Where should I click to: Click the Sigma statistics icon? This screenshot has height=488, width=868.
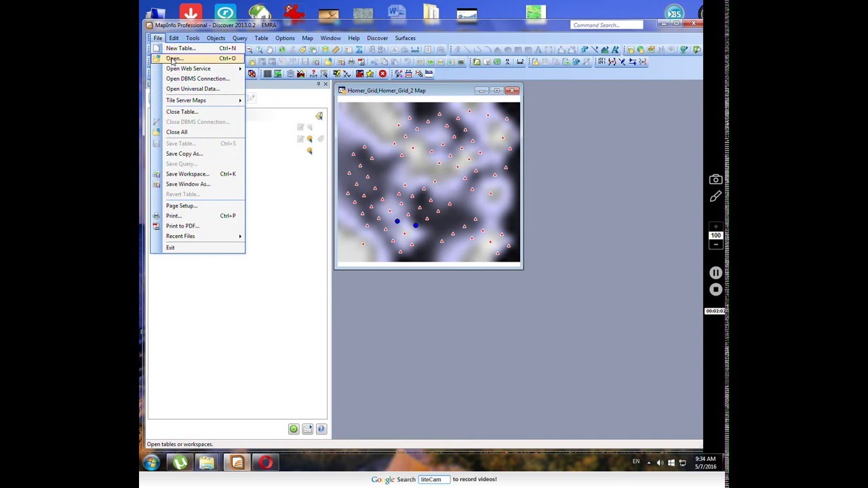coord(359,49)
